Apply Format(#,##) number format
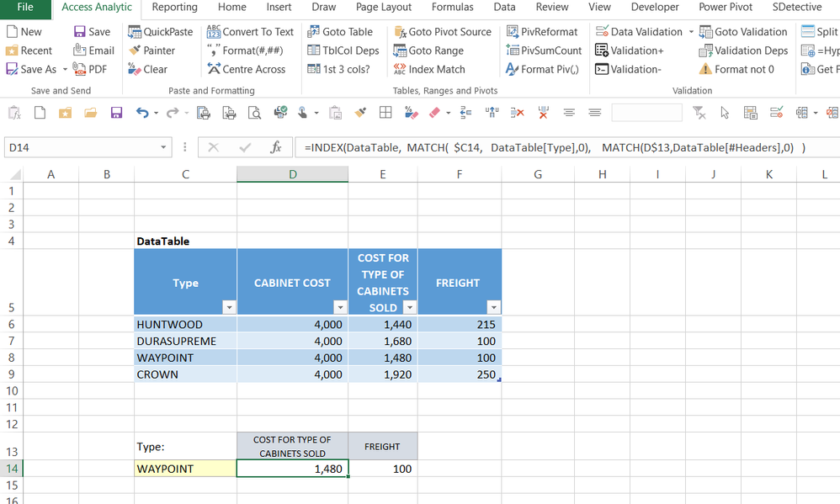 (x=245, y=50)
